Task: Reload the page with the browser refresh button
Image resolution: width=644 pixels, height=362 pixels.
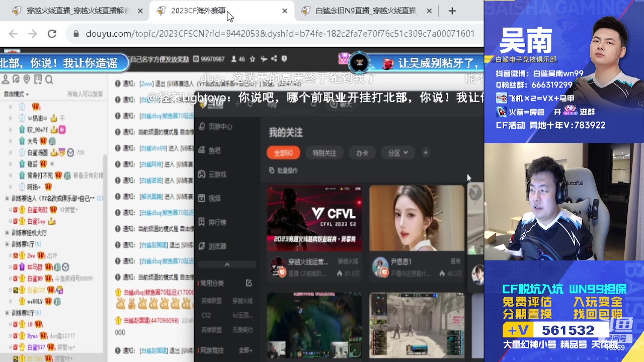Action: click(x=52, y=34)
